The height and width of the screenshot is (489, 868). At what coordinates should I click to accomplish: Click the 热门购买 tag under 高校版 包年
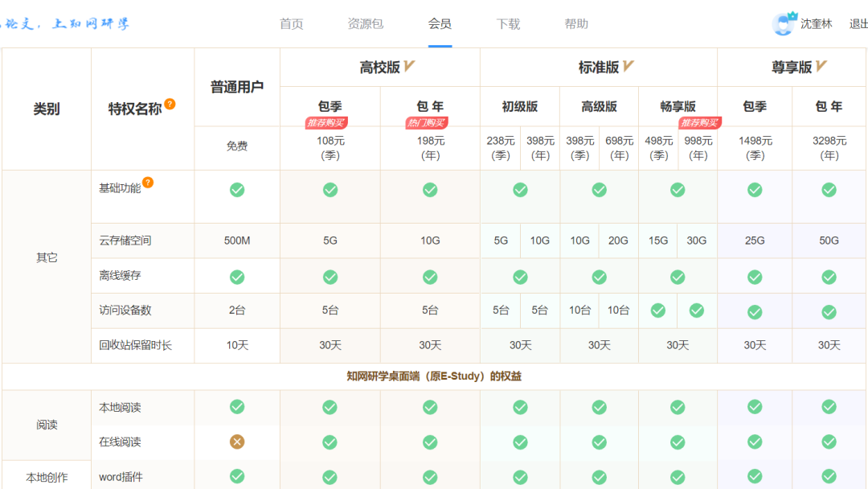pyautogui.click(x=426, y=122)
